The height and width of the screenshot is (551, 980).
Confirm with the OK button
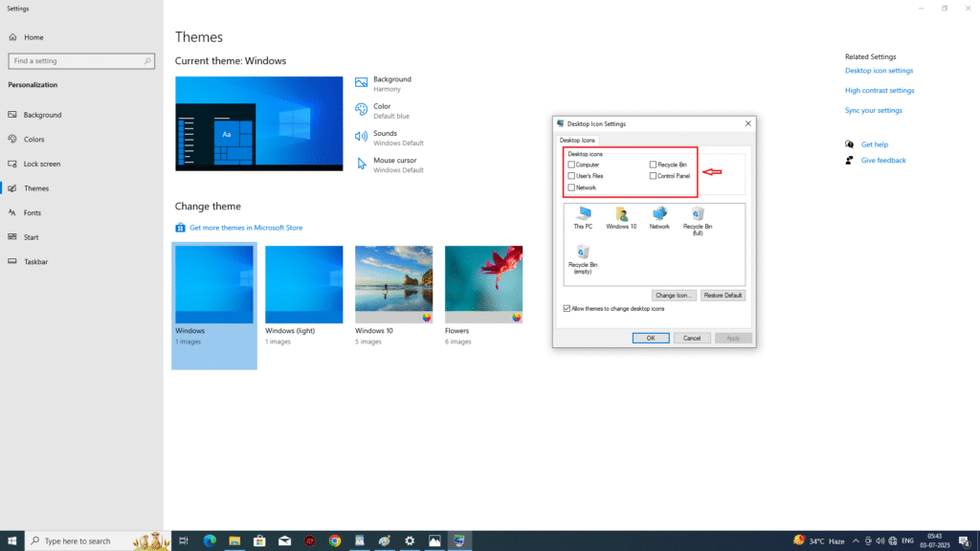(x=651, y=338)
